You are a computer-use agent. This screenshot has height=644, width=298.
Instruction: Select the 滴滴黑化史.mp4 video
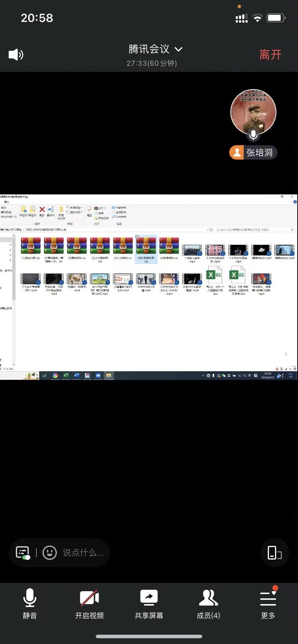pos(284,252)
